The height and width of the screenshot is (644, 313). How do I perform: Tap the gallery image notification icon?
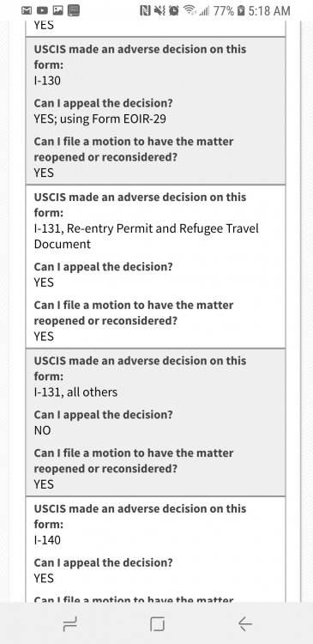click(x=57, y=10)
